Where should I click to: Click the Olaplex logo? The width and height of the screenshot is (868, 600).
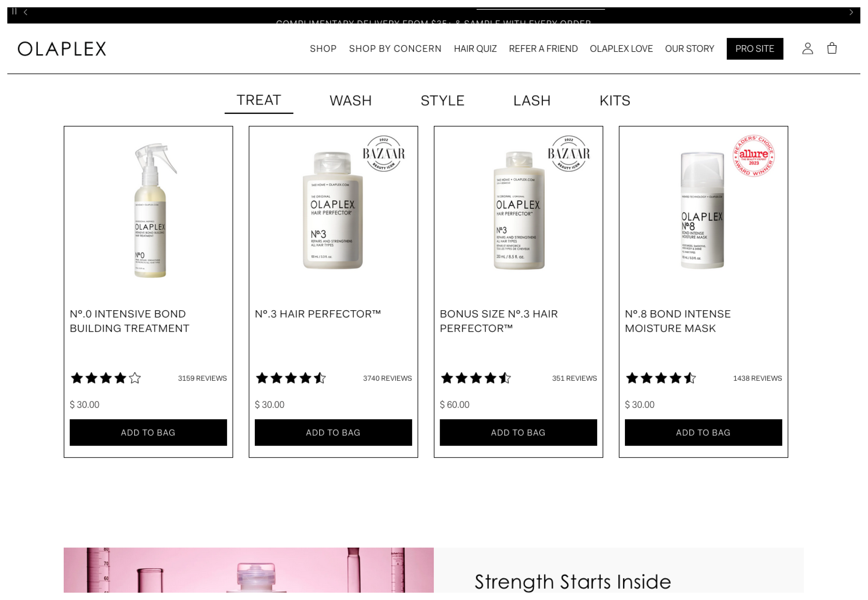(62, 49)
